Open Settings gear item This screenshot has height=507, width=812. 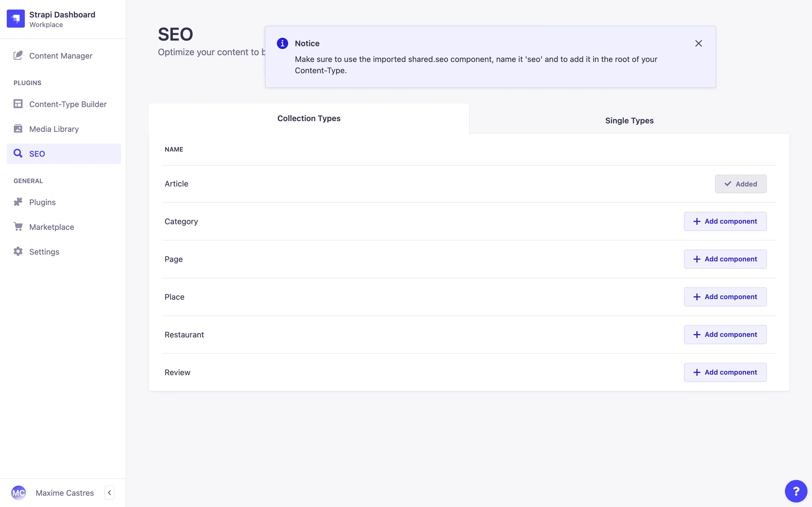pyautogui.click(x=44, y=252)
